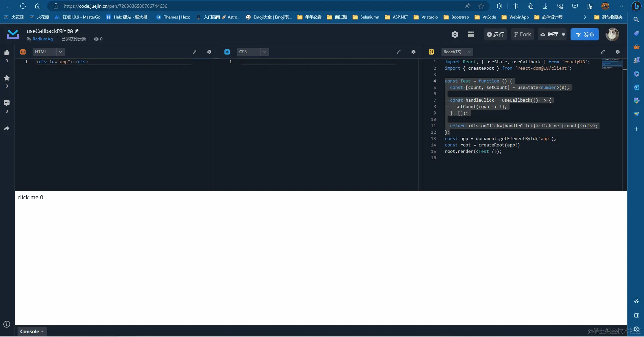The width and height of the screenshot is (644, 337).
Task: Open browser essentials heart icon
Action: tap(560, 6)
